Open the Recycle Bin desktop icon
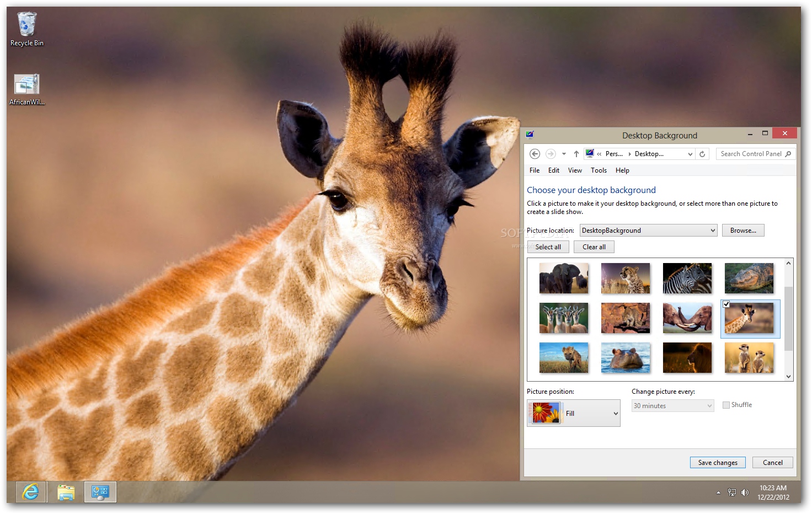 click(x=26, y=29)
